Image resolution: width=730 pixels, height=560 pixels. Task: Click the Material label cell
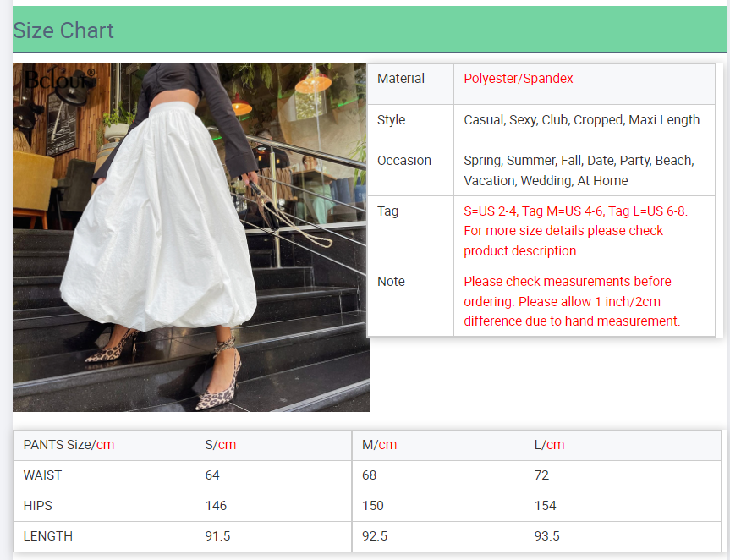tap(401, 79)
